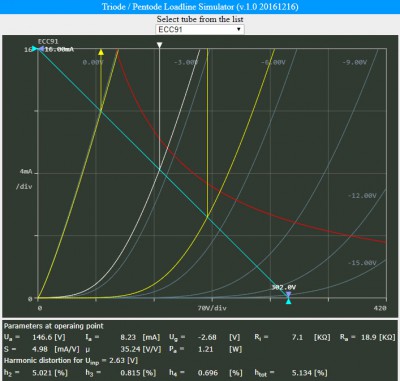Select the cyan load line marker at 16mA
The image size is (400, 381).
pyautogui.click(x=34, y=49)
